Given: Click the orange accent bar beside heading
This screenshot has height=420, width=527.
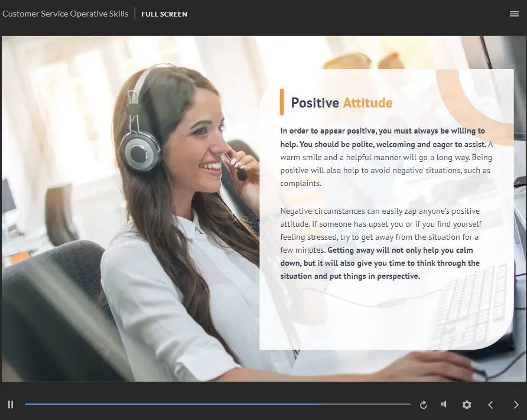Looking at the screenshot, I should pyautogui.click(x=282, y=102).
